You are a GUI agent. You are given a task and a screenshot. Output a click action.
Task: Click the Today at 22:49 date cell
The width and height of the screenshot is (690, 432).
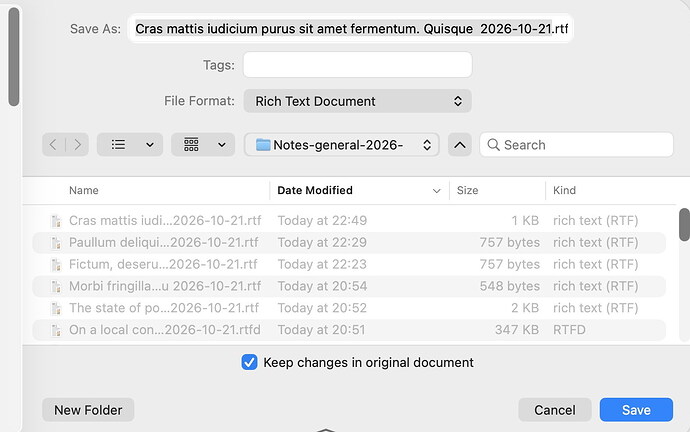(x=322, y=220)
